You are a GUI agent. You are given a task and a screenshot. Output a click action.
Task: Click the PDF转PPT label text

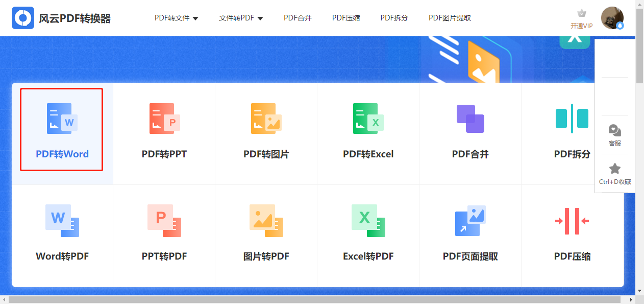point(164,154)
